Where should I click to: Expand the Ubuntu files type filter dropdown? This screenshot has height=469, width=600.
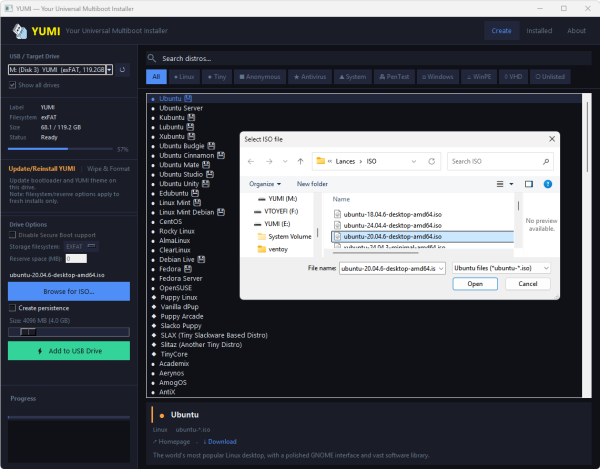(501, 268)
